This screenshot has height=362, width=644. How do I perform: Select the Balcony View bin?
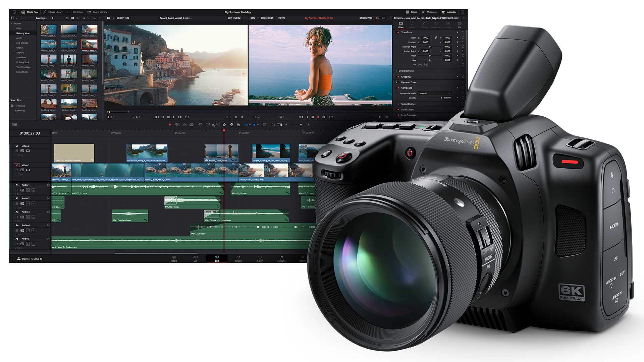click(x=23, y=33)
